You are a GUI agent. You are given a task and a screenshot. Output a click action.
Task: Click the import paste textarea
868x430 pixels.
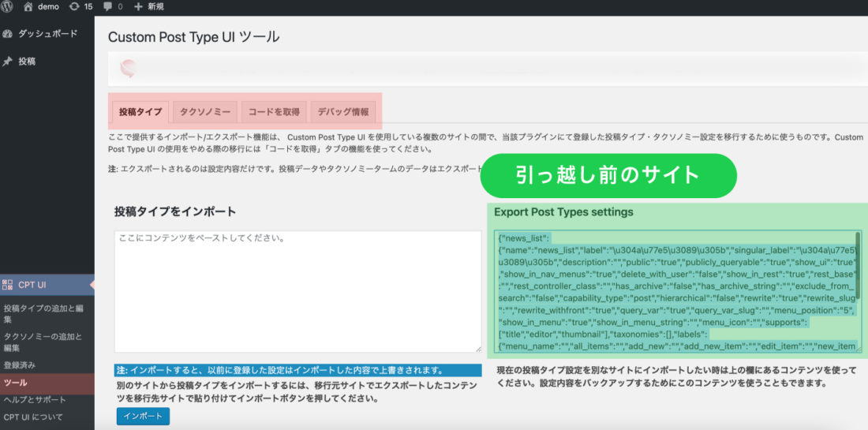click(x=297, y=292)
